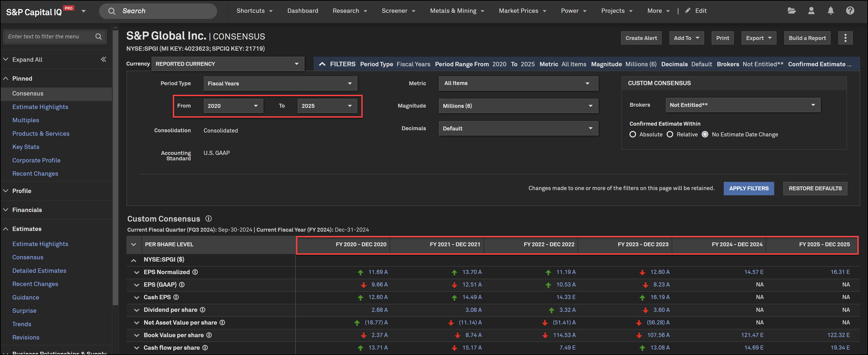Viewport: 868px width, 355px height.
Task: Select the Relative radio button
Action: tap(670, 135)
